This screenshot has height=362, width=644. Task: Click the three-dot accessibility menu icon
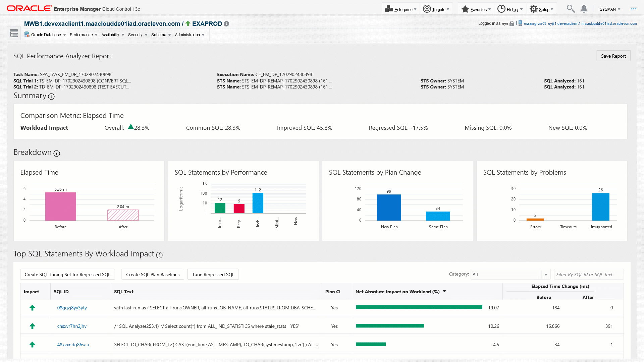pyautogui.click(x=633, y=9)
